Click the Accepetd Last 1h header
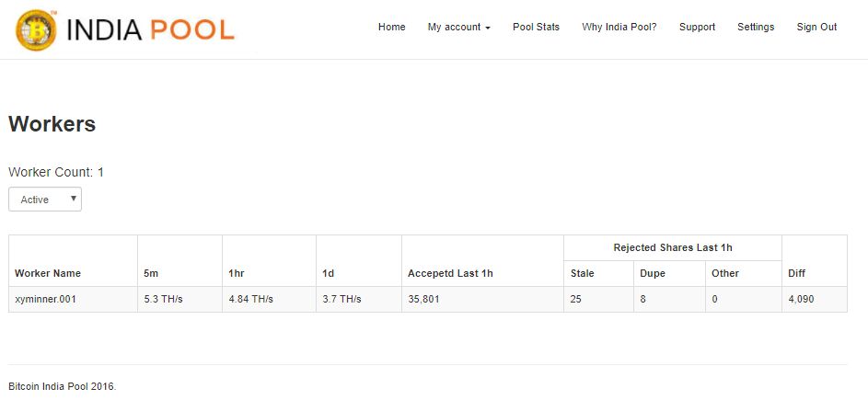 click(x=450, y=273)
